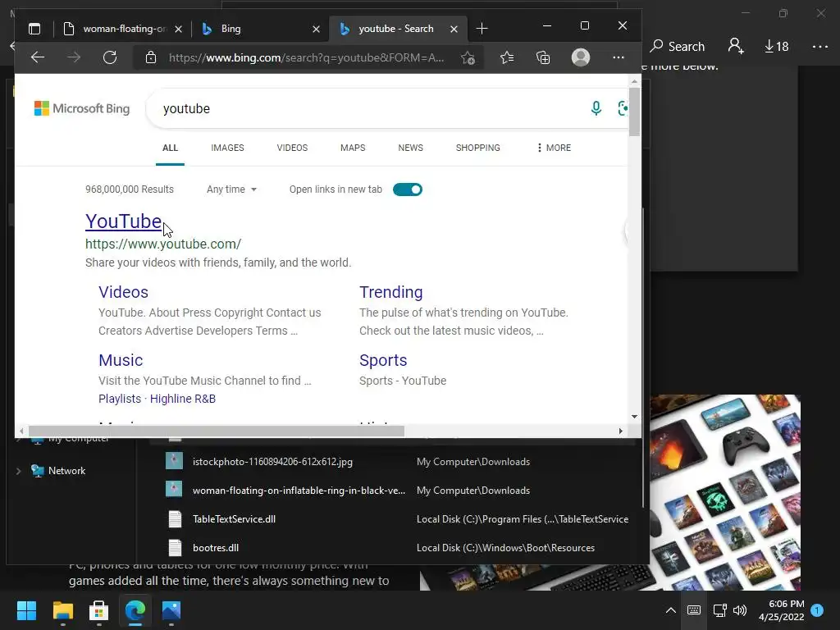The image size is (840, 630).
Task: Open a new tab with plus button
Action: [482, 29]
